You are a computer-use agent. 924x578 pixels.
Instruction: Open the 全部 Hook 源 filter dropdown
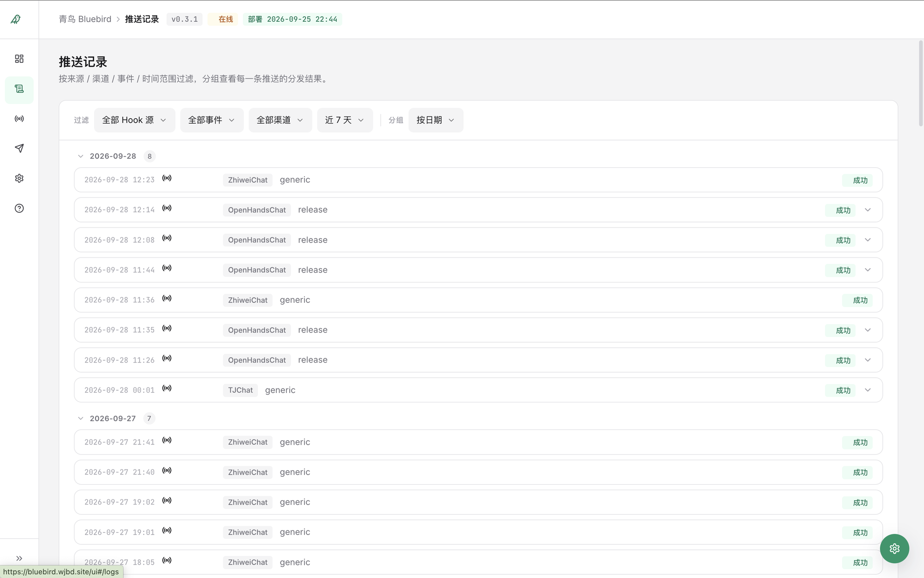pyautogui.click(x=134, y=120)
